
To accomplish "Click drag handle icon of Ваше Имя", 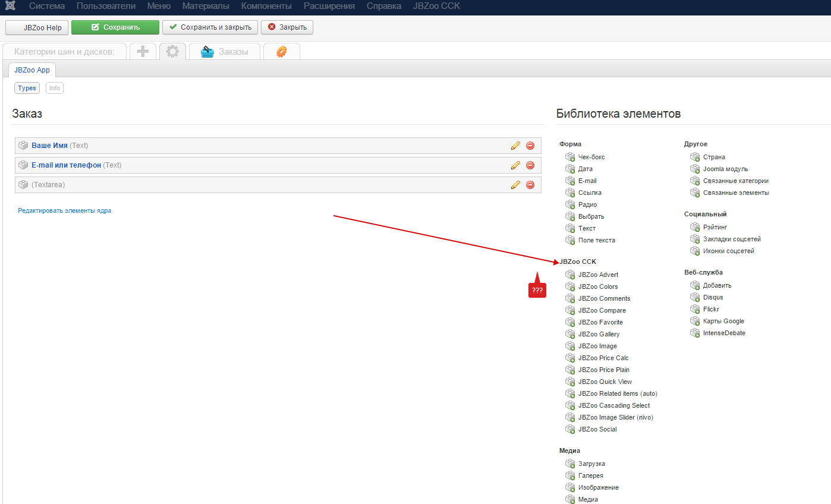I will click(x=23, y=146).
